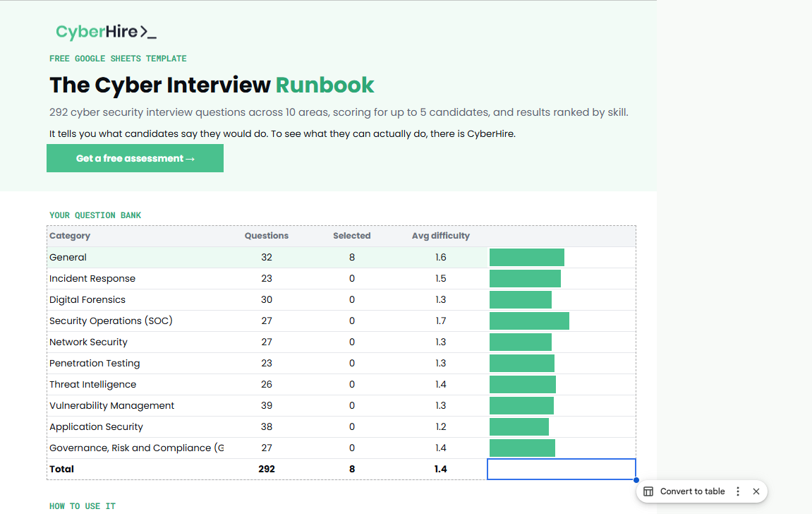Screen dimensions: 812x514
Task: Click the Application Security difficulty bar
Action: pyautogui.click(x=519, y=427)
